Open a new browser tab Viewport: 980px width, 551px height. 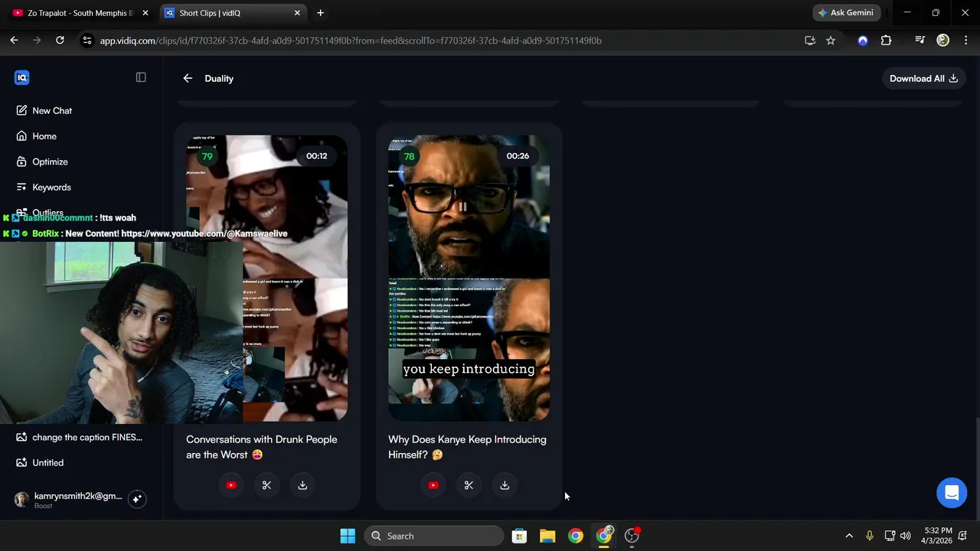[320, 13]
